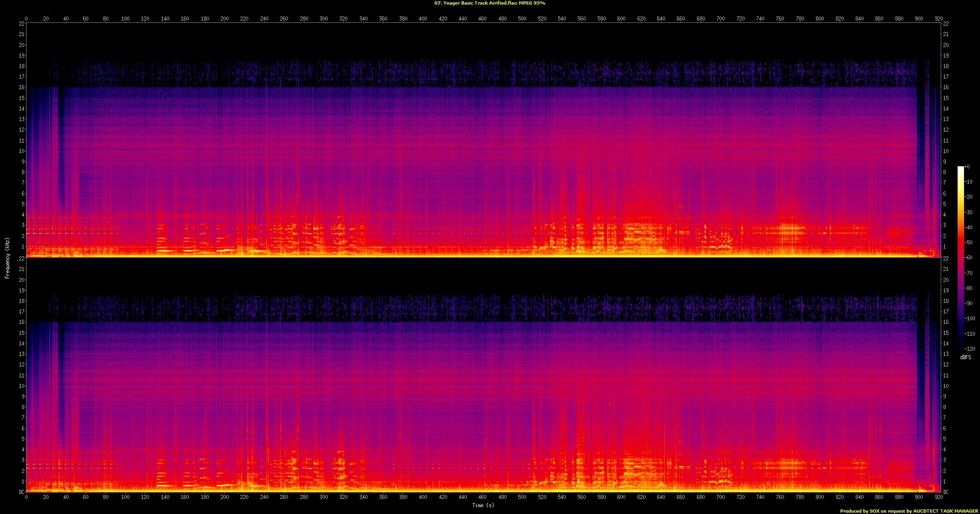
Task: Click the 900 mark on top time axis
Action: pos(919,19)
